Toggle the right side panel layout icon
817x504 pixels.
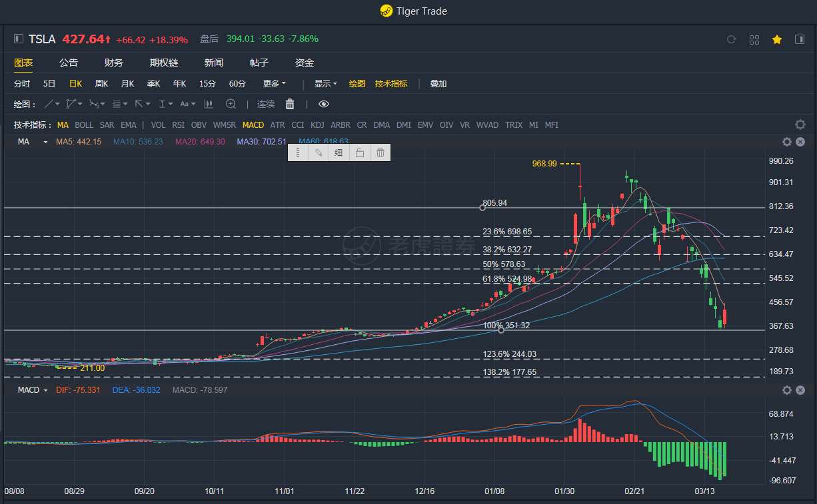[800, 40]
